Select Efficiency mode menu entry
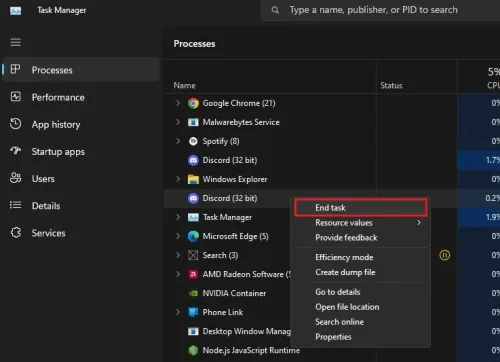Viewport: 500px width, 362px height. tap(361, 257)
